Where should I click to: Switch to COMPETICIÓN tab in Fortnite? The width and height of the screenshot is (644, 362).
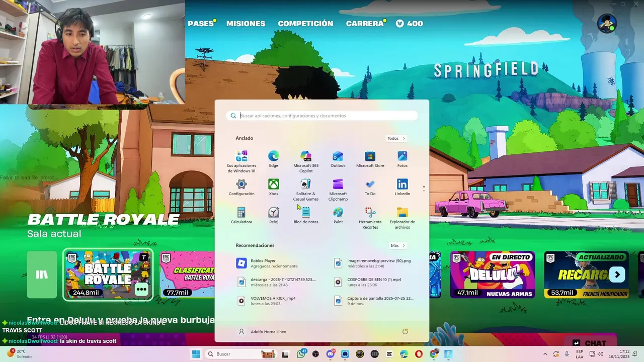(305, 24)
